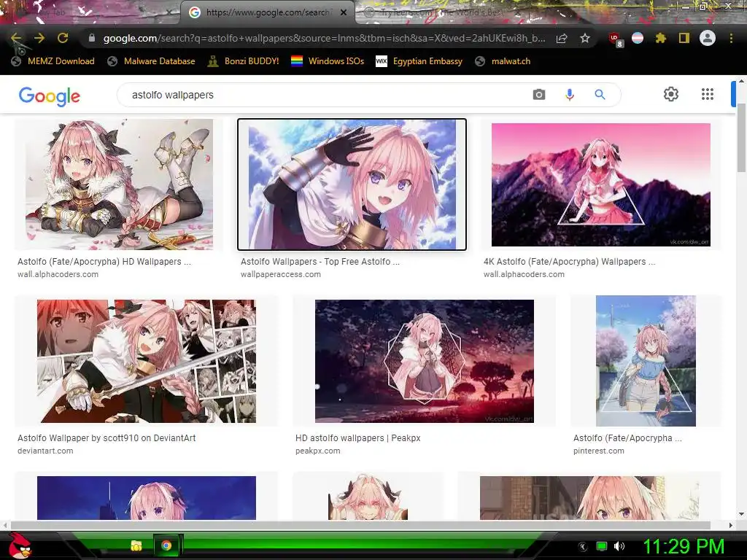Open the 4K Astolfo mountain wallpaper image
Viewport: 747px width, 560px height.
click(x=601, y=184)
